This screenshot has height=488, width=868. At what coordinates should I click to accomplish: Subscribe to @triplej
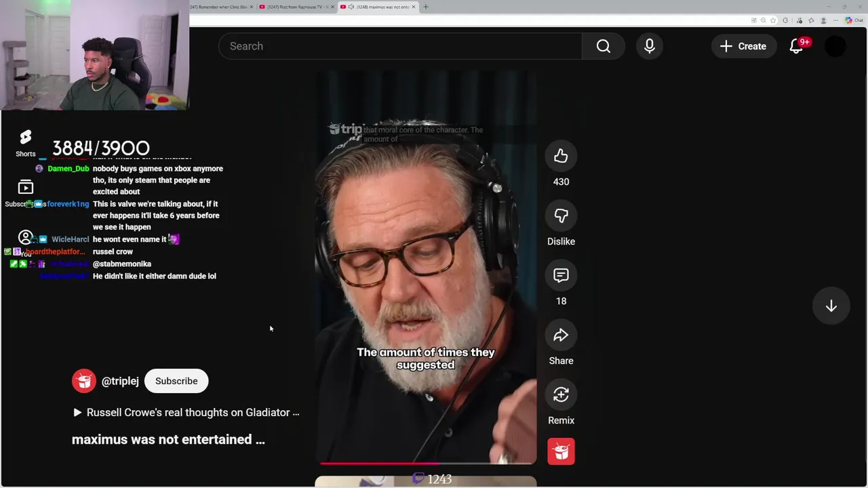pyautogui.click(x=176, y=381)
